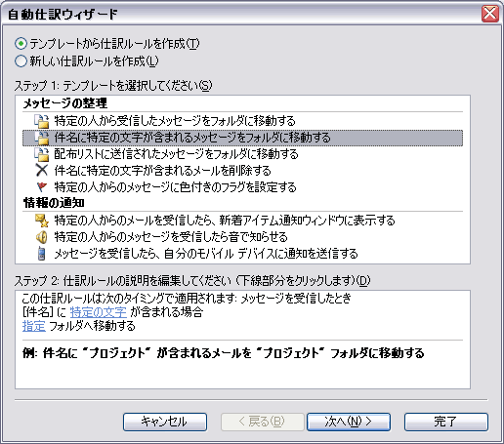
Task: Select 配布リストに送信されたメッセージをフォルダに移動する template
Action: tap(242, 154)
